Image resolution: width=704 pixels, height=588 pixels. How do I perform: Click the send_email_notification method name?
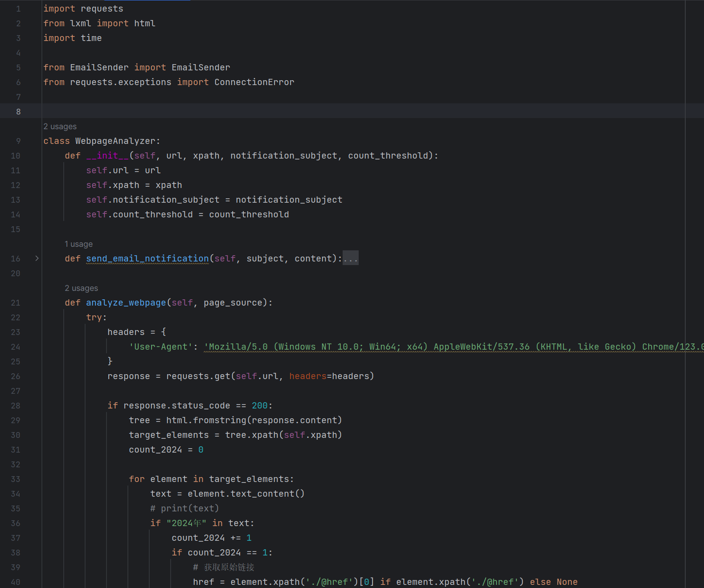147,258
